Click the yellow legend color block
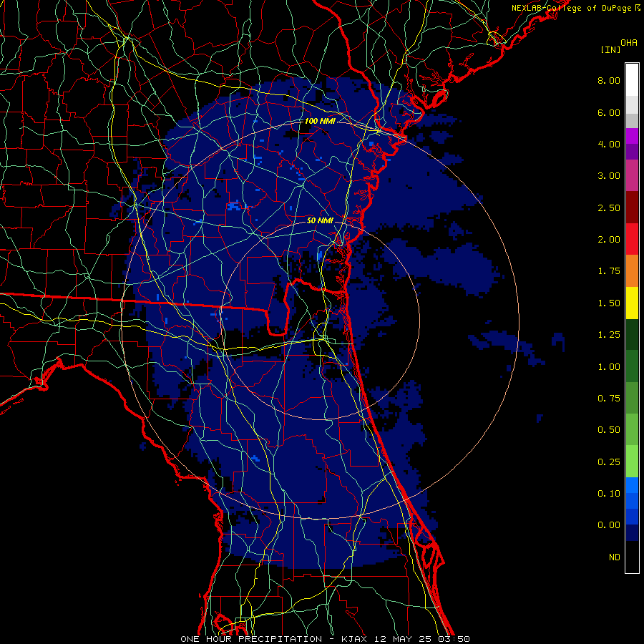 [632, 303]
